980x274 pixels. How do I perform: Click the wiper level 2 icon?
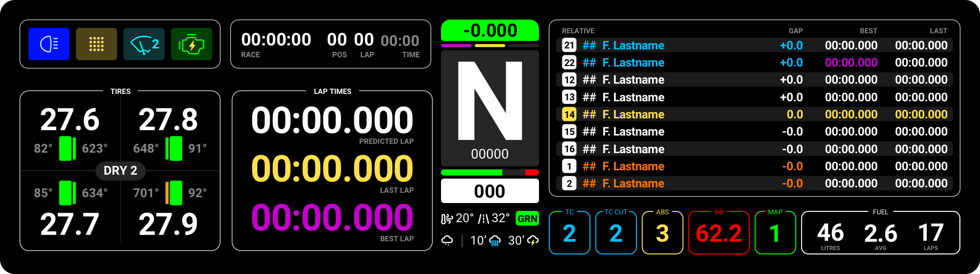tap(144, 44)
